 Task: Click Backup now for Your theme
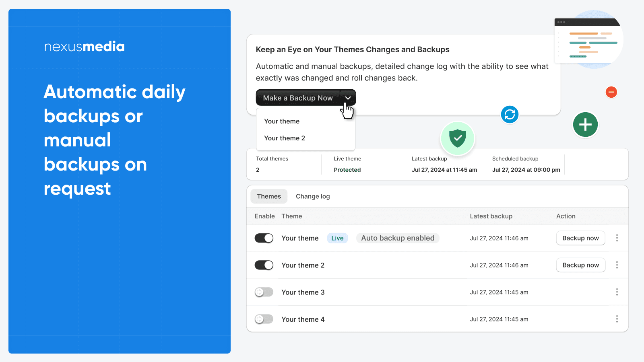tap(580, 238)
